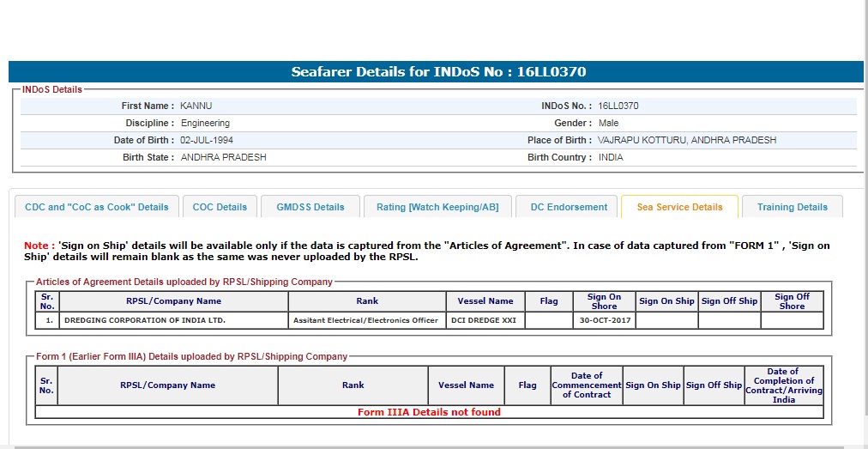The image size is (868, 449).
Task: Click Form 1 table RPSL/Company Name header
Action: coord(168,385)
